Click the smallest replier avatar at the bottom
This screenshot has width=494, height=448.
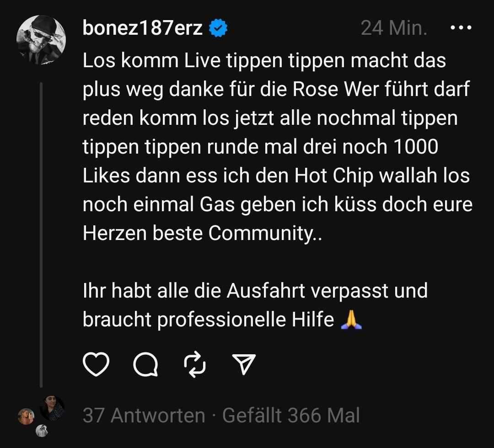pyautogui.click(x=42, y=430)
